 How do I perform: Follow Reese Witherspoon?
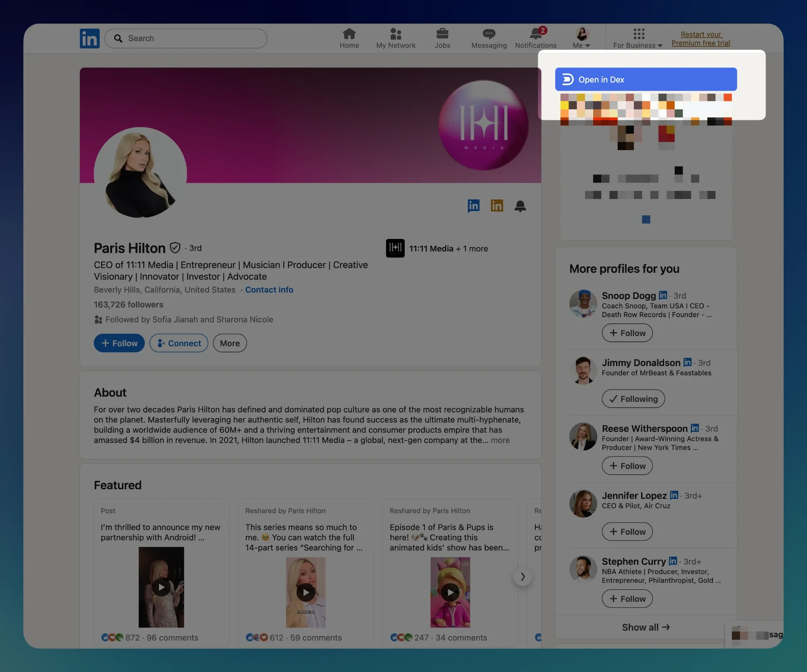click(x=627, y=466)
